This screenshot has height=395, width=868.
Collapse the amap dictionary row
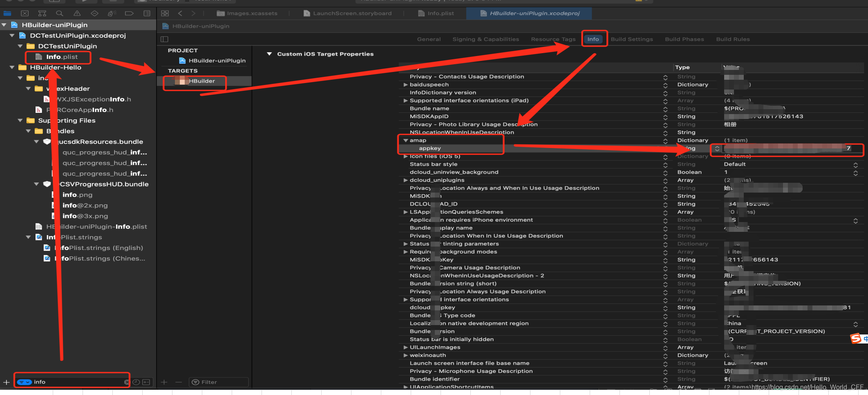[405, 140]
